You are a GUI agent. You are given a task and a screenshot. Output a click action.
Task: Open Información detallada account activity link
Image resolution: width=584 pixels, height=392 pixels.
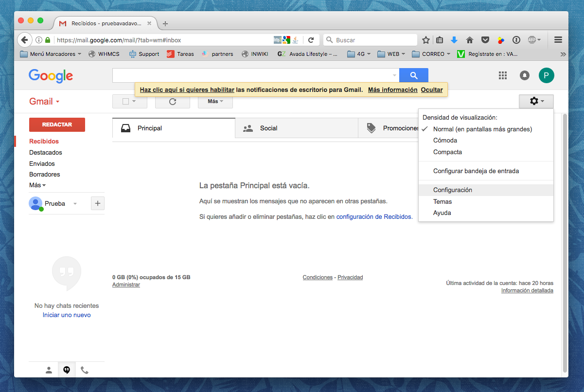(x=527, y=290)
